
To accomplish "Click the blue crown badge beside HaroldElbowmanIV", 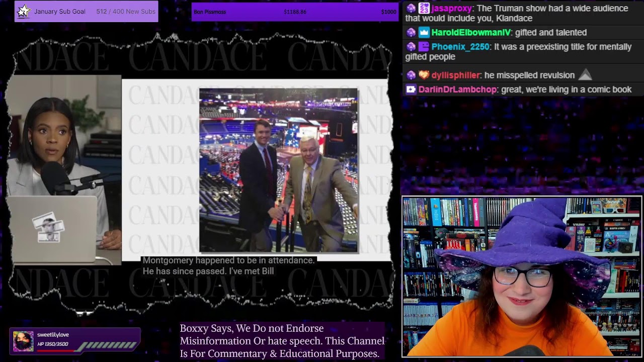I will pos(424,33).
